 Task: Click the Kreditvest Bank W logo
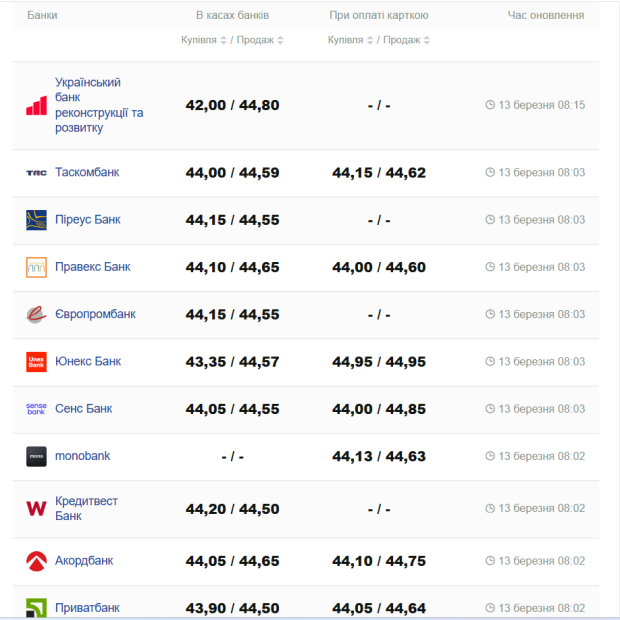coord(36,509)
